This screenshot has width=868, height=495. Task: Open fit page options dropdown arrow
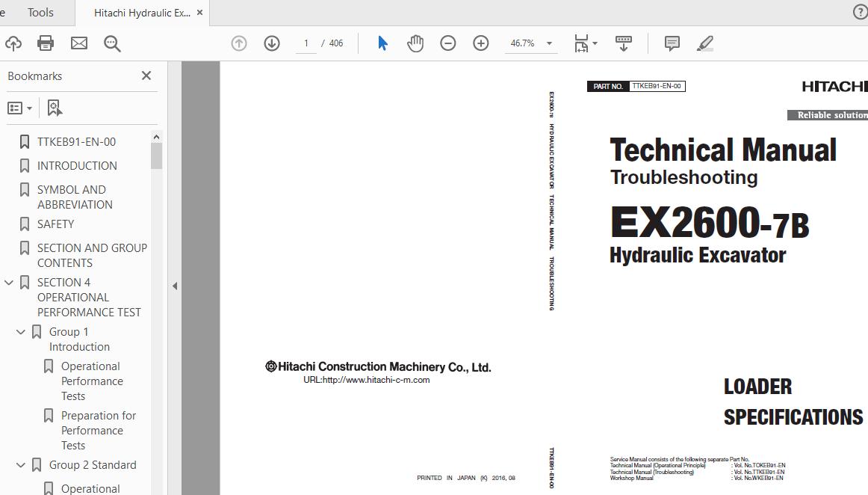[x=595, y=43]
